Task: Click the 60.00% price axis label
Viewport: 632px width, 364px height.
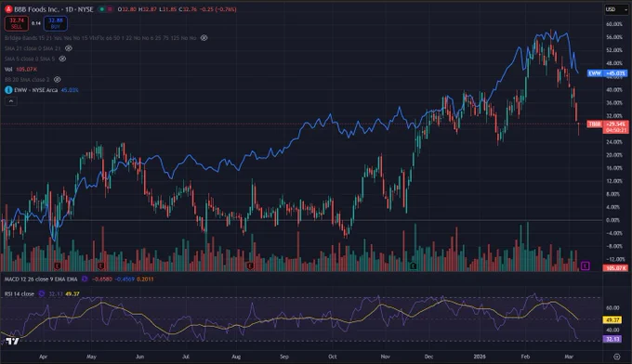Action: click(613, 24)
